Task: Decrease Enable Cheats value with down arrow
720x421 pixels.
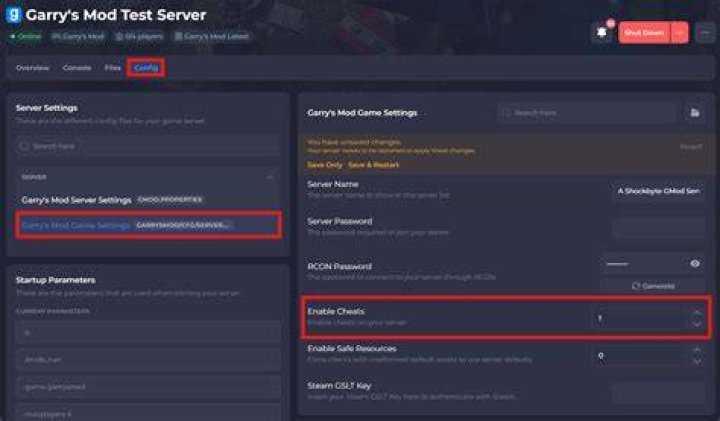Action: point(697,323)
